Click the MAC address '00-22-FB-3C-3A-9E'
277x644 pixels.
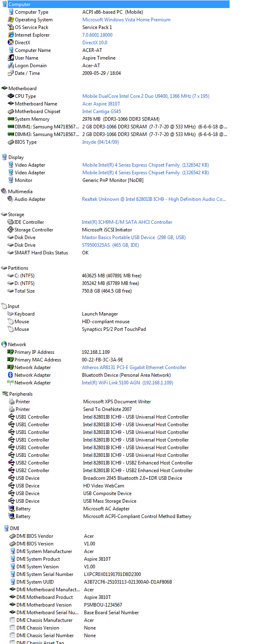[x=103, y=360]
